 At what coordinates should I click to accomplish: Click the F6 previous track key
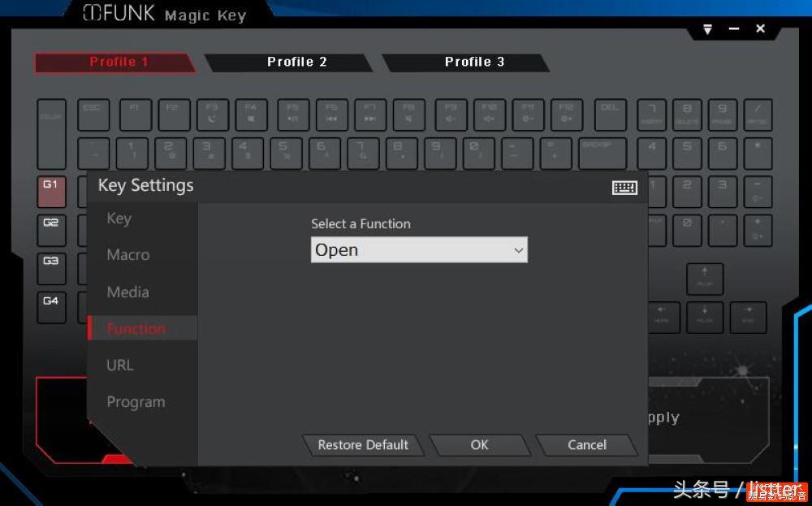331,115
